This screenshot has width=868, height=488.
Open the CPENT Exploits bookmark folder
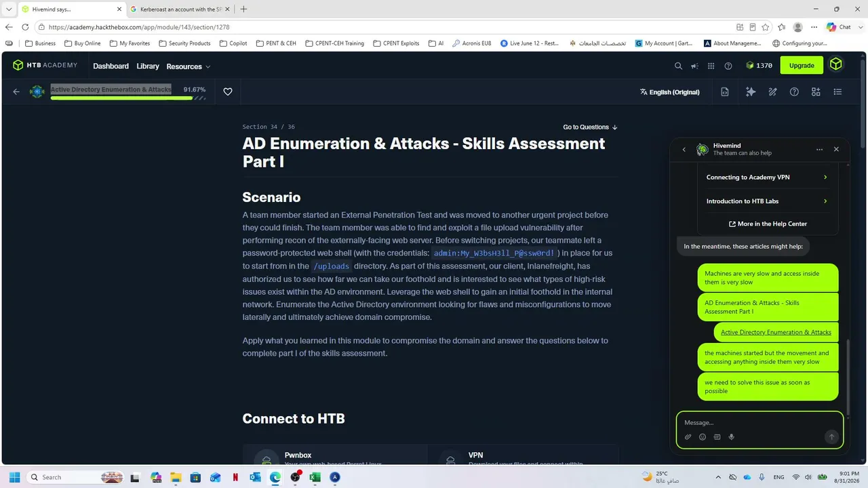pyautogui.click(x=395, y=43)
